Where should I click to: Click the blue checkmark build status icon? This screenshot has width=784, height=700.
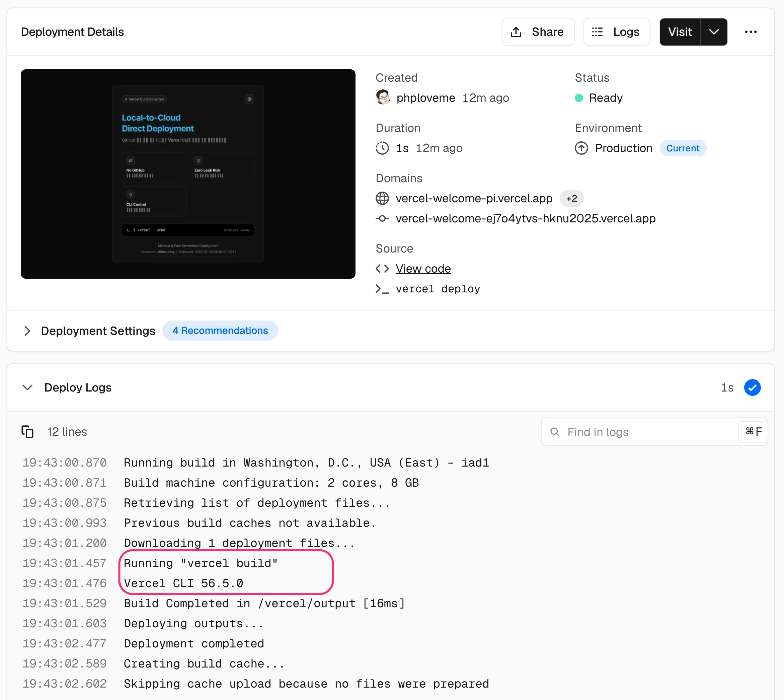(752, 387)
